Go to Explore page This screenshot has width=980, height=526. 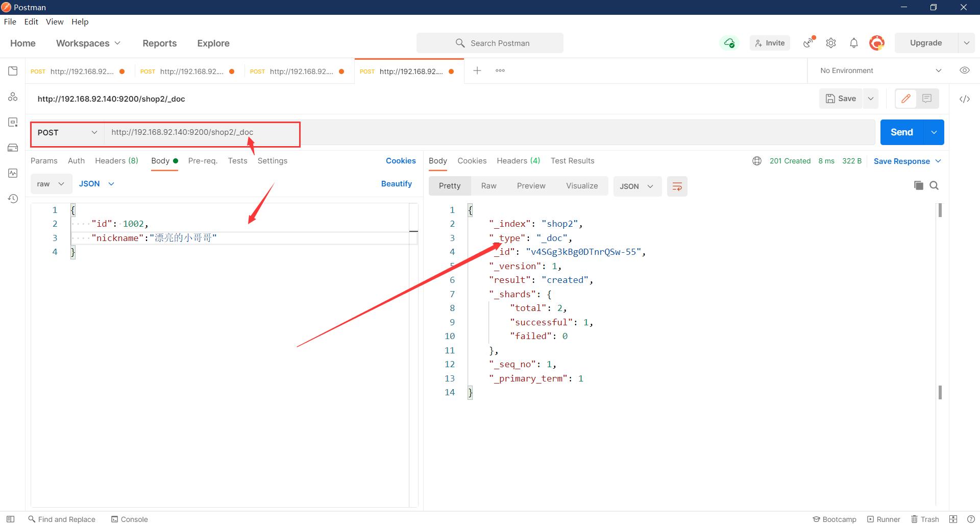(x=213, y=43)
